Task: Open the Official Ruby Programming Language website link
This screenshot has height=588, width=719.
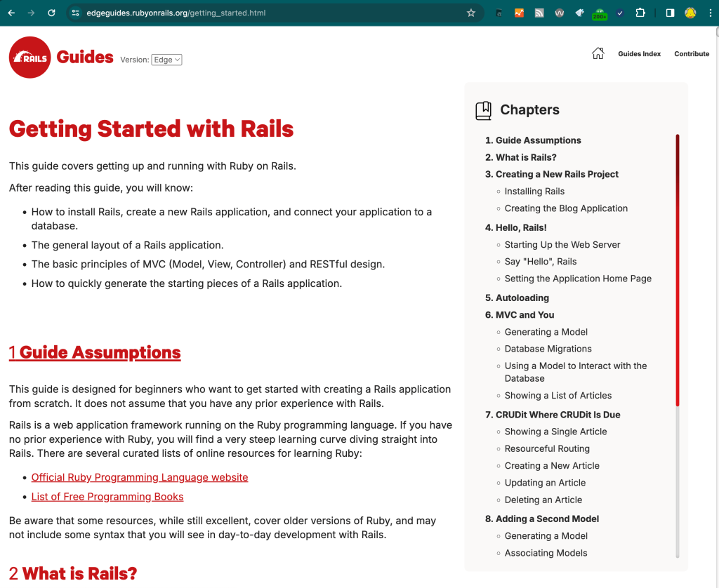Action: pos(139,477)
